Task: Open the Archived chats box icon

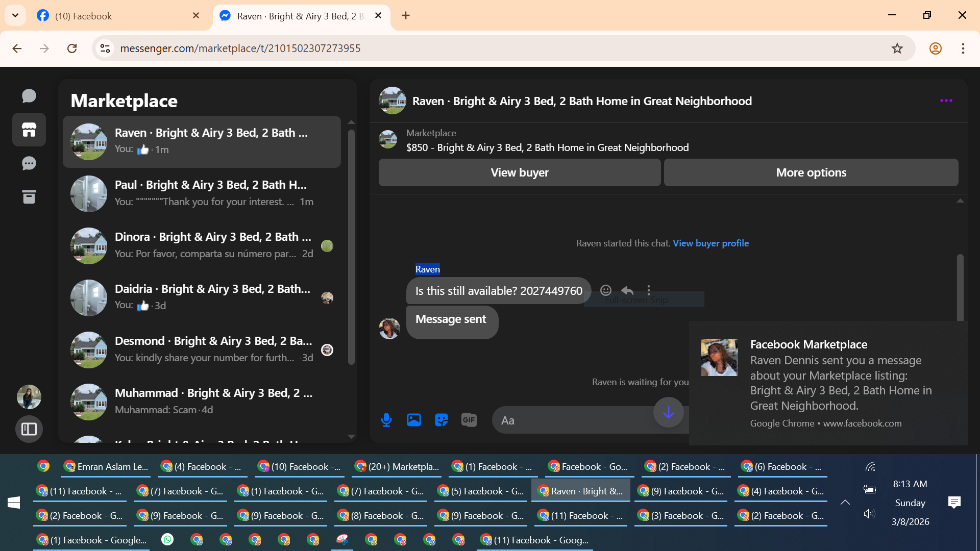Action: (x=29, y=197)
